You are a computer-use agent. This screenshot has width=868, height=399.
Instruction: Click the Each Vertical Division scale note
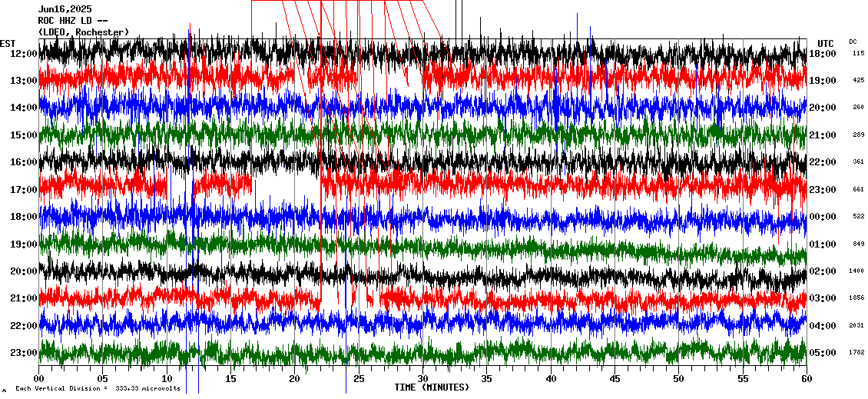(x=98, y=388)
